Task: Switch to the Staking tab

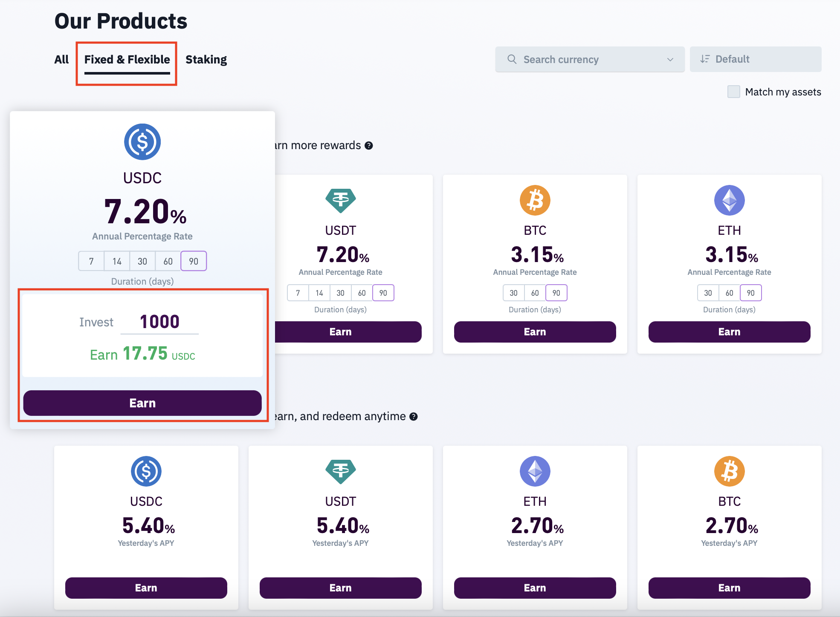Action: pos(206,60)
